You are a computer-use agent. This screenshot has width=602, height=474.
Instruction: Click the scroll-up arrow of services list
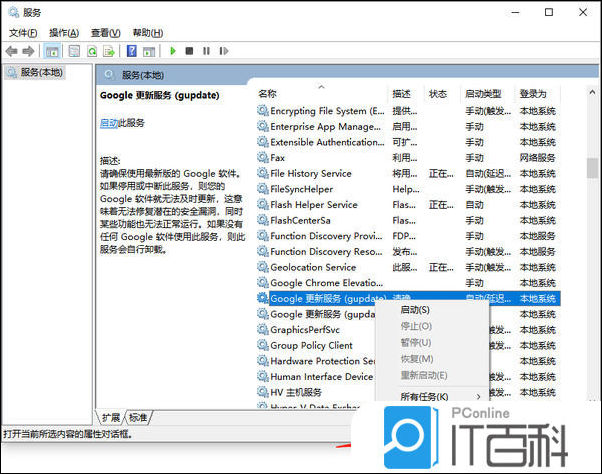coord(592,92)
